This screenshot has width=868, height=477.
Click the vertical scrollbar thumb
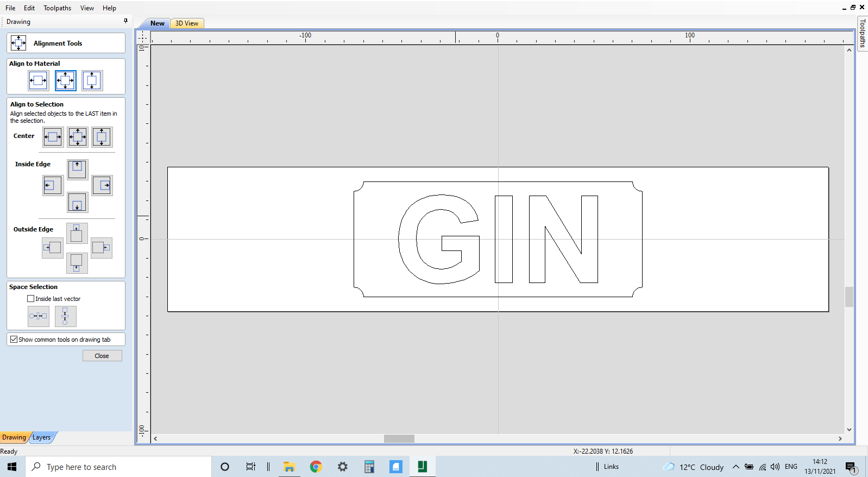click(849, 297)
